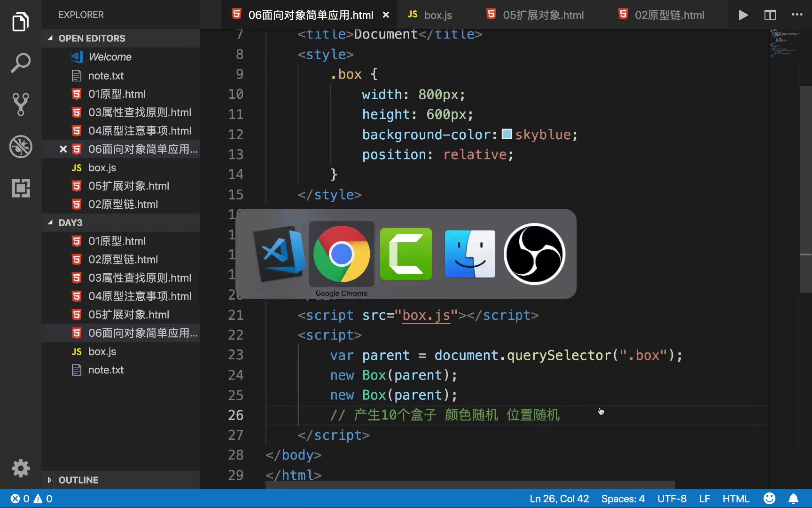Change indentation via Spaces: 4
Screen dimensions: 812x508
(x=623, y=499)
